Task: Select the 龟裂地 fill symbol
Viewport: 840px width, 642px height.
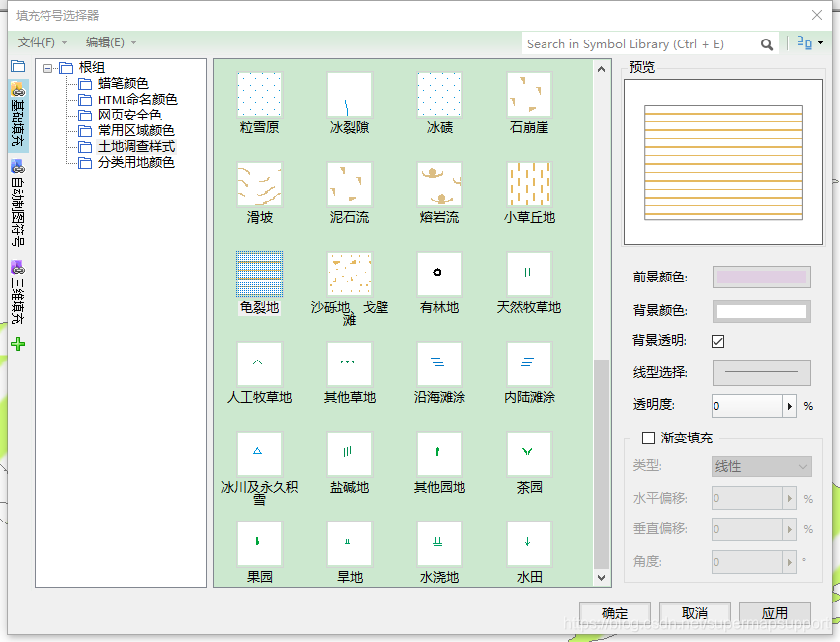Action: point(259,274)
